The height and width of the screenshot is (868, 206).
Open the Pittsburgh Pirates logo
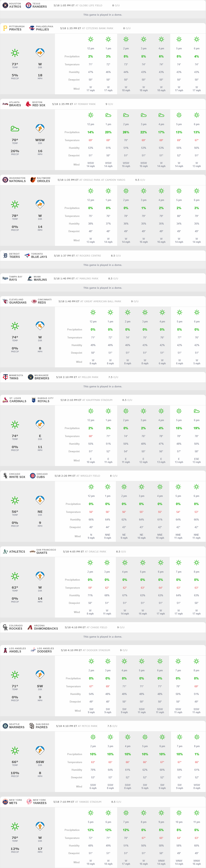[5, 28]
